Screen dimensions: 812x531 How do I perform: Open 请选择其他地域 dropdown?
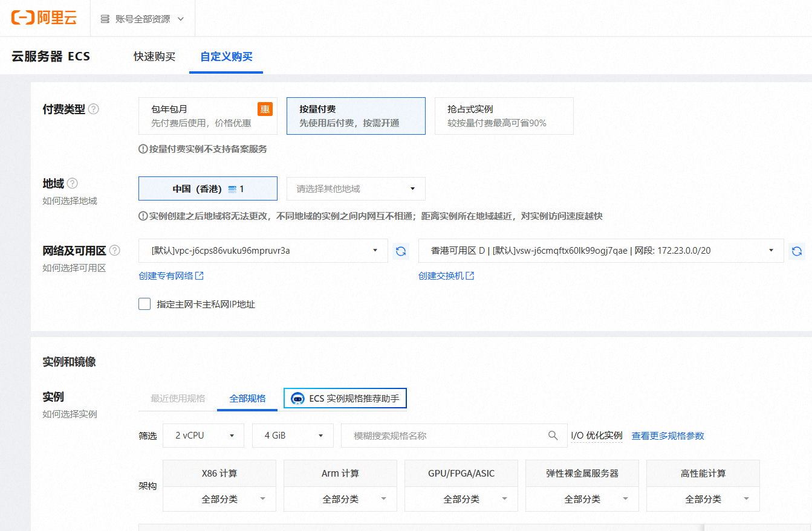[x=356, y=188]
